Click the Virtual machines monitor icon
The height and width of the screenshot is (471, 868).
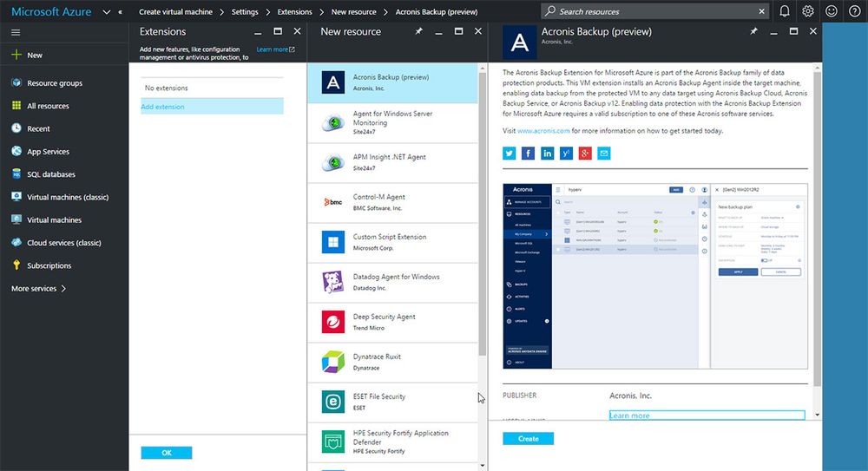16,219
